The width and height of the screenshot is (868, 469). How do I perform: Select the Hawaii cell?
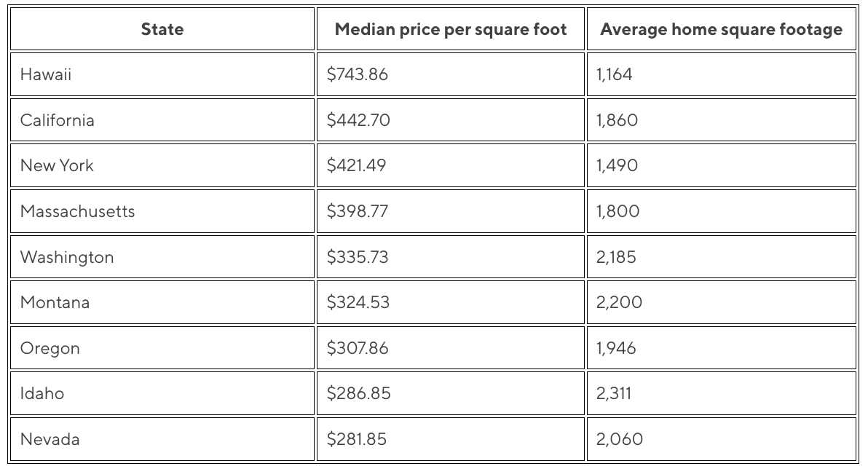(x=162, y=74)
